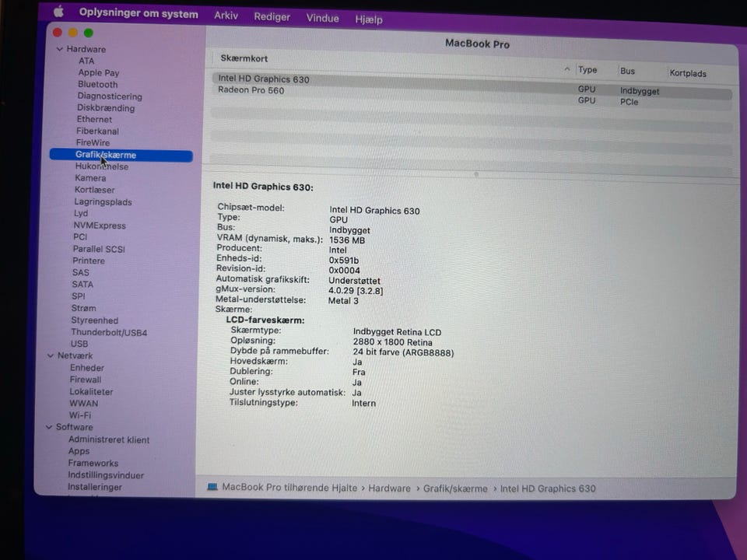Image resolution: width=747 pixels, height=560 pixels.
Task: Select Lagringsplads in the sidebar
Action: [x=103, y=202]
